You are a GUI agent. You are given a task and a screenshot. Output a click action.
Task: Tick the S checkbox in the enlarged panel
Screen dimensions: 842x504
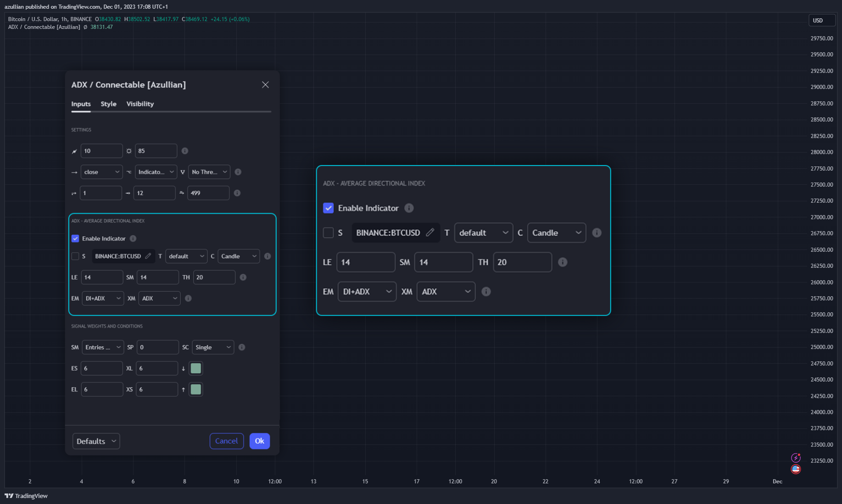tap(328, 233)
